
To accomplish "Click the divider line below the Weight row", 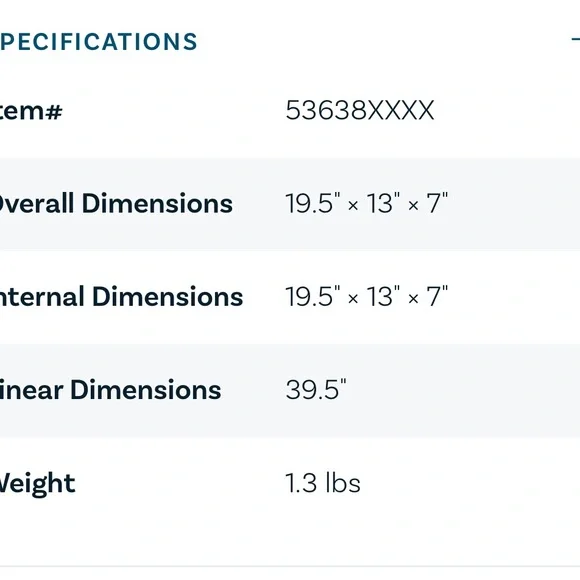I will coord(290,566).
